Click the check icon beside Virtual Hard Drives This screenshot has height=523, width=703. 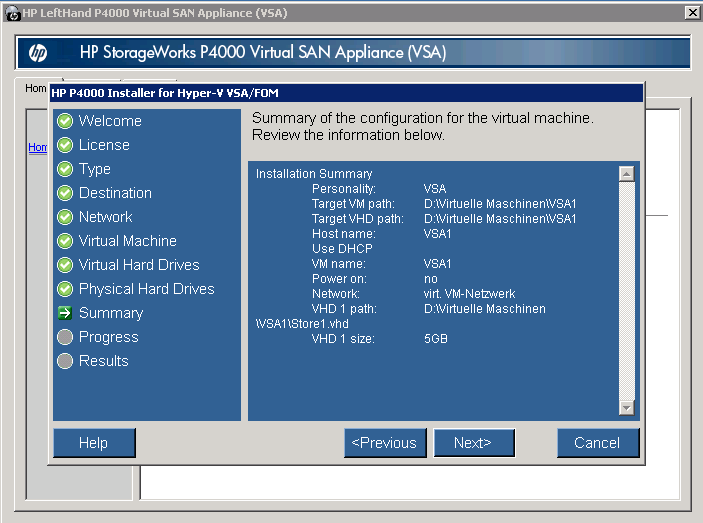(x=65, y=265)
